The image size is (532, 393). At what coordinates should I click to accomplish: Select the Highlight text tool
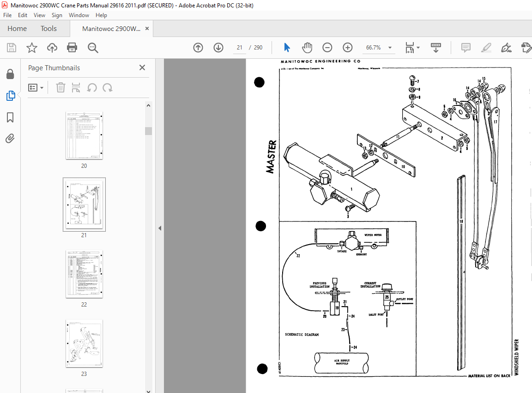(486, 48)
